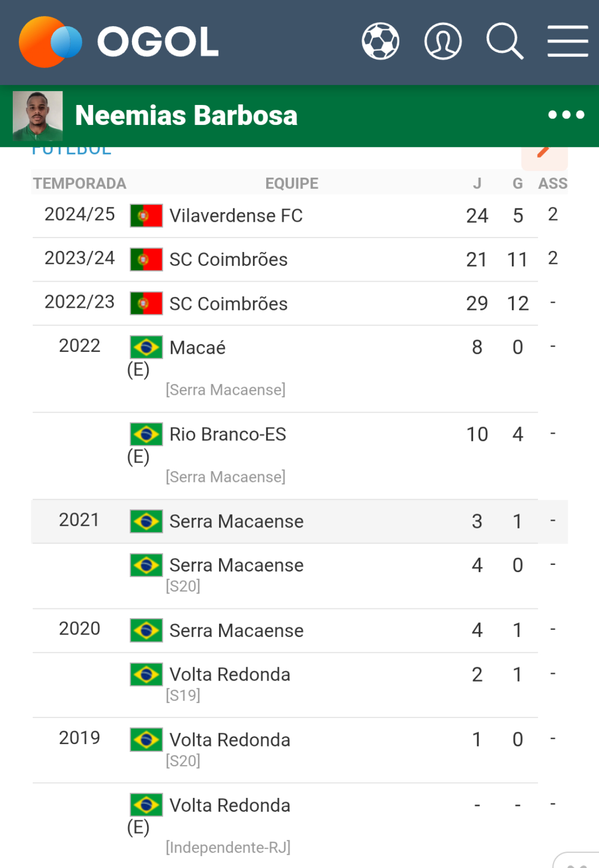Open the Volta Redonda Independente-RJ loan entry

(x=230, y=806)
